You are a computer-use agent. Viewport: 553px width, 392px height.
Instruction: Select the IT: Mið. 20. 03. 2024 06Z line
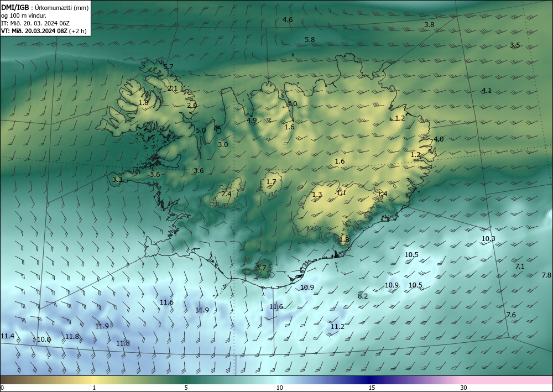35,23
